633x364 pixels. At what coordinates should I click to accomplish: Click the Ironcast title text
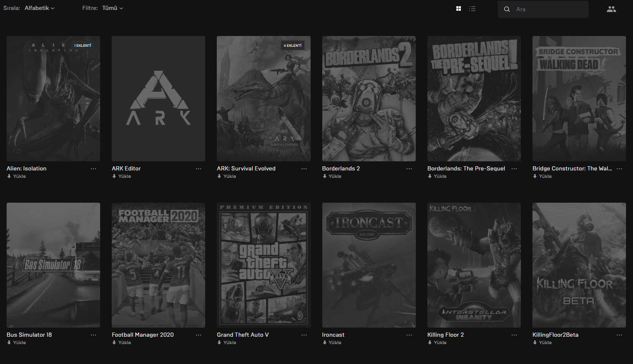[x=333, y=335]
